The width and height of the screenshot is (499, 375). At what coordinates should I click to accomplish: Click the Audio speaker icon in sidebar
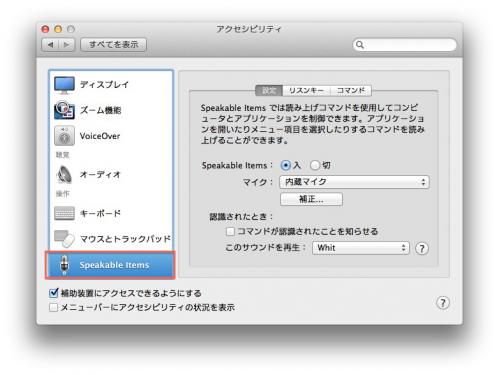[64, 174]
